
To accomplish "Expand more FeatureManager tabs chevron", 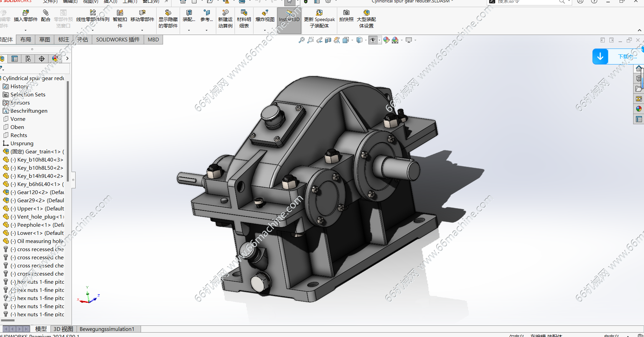I will [67, 58].
